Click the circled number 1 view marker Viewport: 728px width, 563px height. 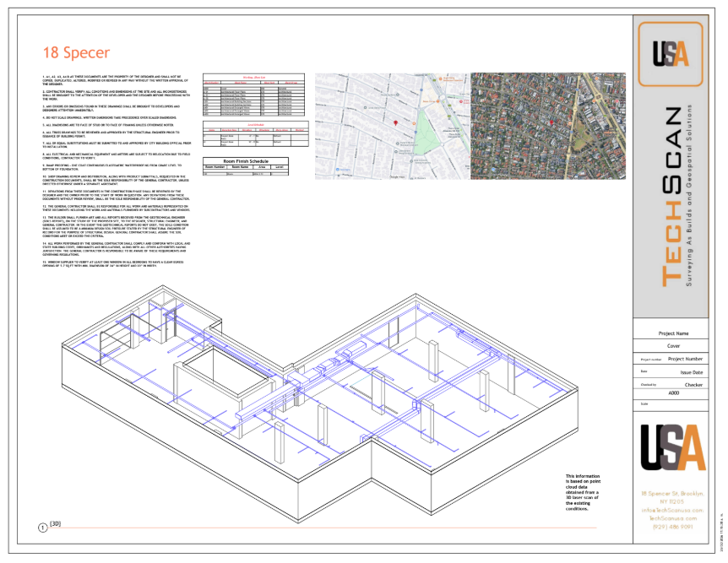tap(43, 528)
